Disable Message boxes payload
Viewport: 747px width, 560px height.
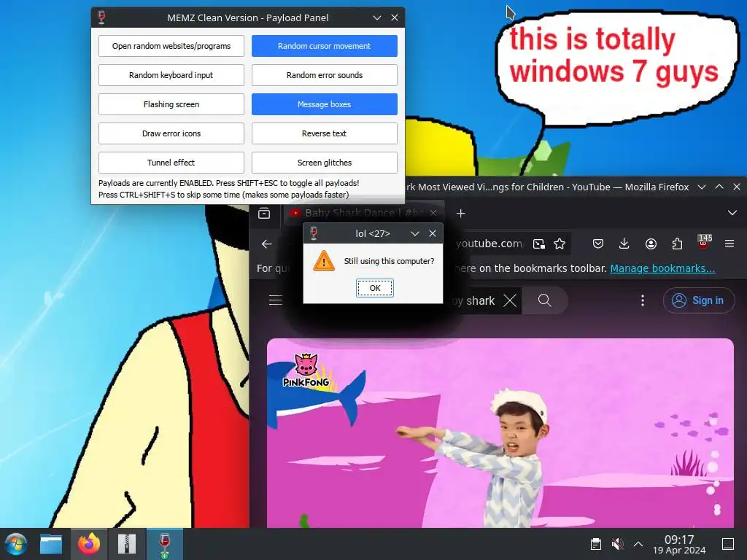(325, 104)
